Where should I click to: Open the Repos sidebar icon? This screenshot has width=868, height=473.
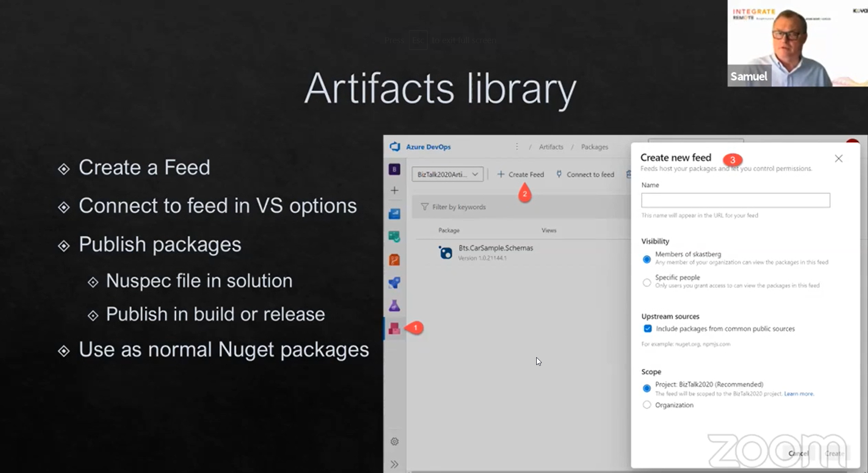(x=394, y=260)
